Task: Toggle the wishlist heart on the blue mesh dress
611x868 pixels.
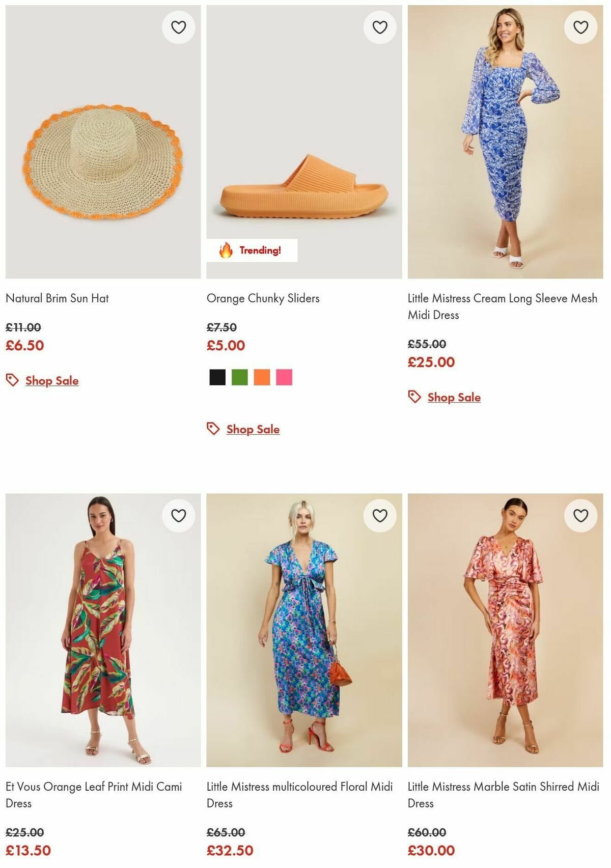Action: point(580,27)
